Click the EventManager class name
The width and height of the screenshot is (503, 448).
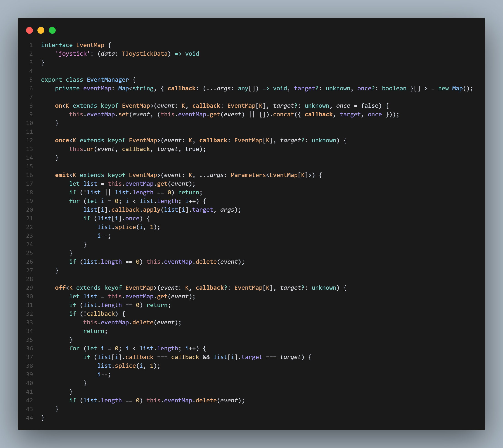[108, 80]
